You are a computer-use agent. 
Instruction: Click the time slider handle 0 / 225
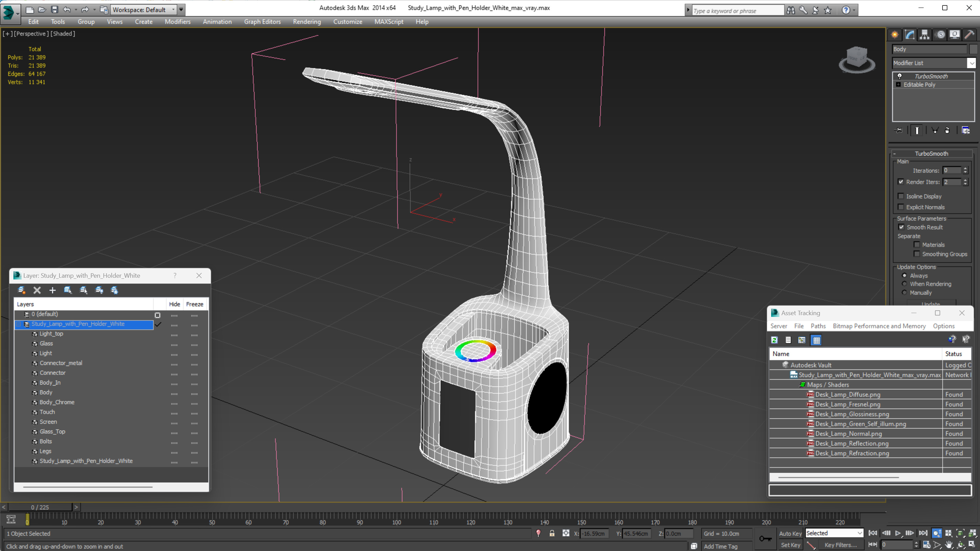40,507
